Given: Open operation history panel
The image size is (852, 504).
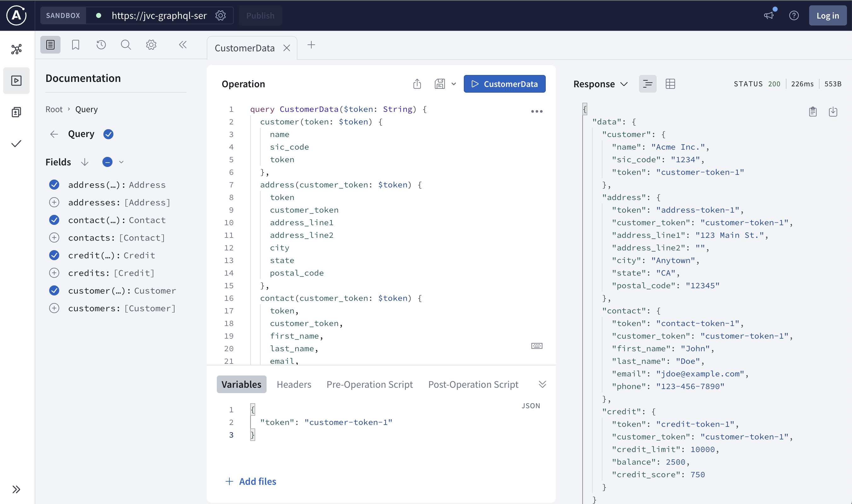Looking at the screenshot, I should pyautogui.click(x=101, y=44).
